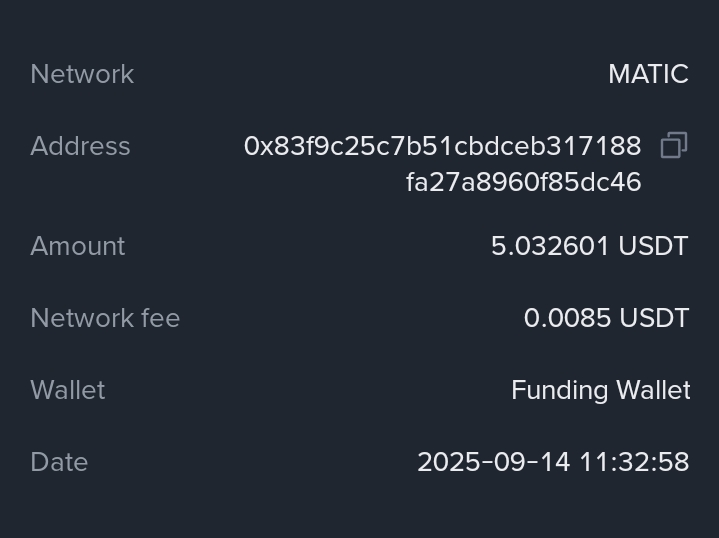Click the Address label
The image size is (719, 538).
click(80, 146)
